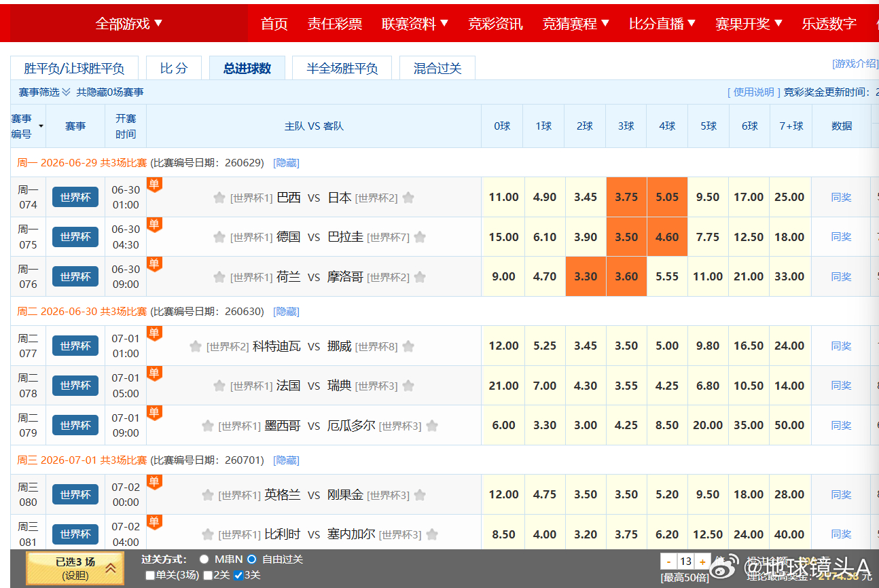Click the star icon before 德国
The height and width of the screenshot is (588, 879).
tap(219, 237)
